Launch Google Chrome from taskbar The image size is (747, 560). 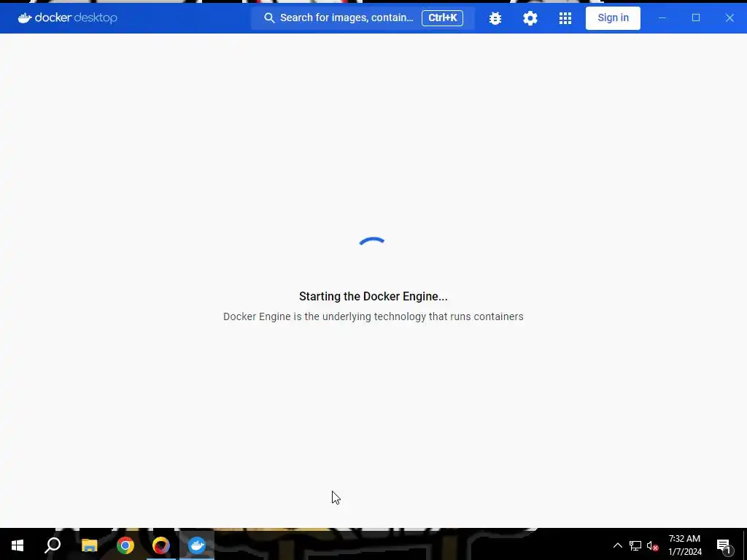coord(125,545)
